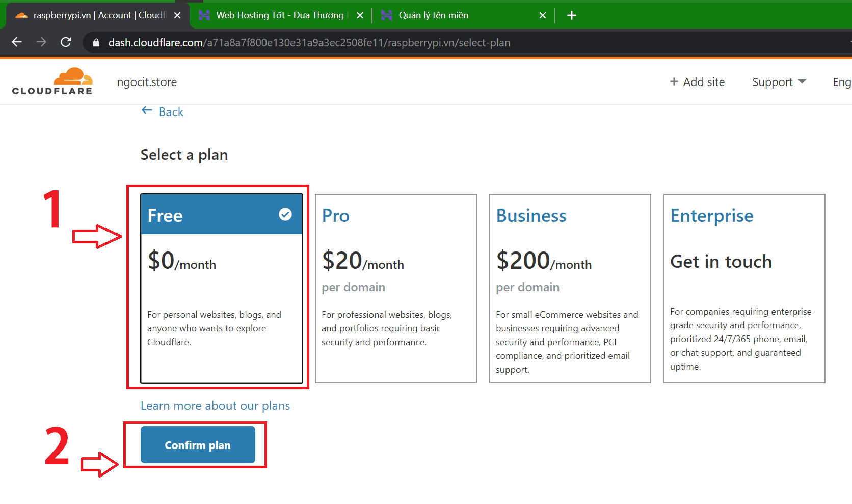Open a new browser tab

(x=572, y=15)
